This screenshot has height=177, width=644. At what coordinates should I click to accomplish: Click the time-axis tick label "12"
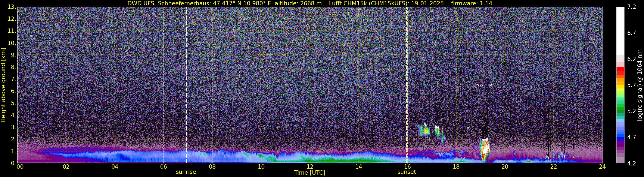(309, 167)
